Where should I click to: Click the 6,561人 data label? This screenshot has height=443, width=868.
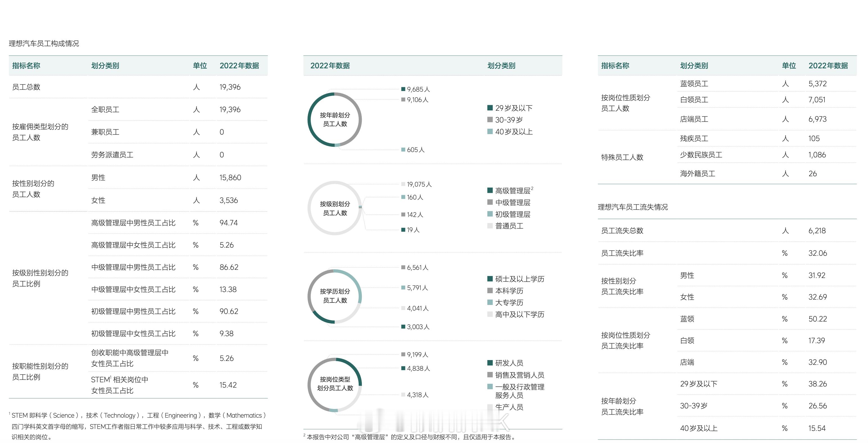(x=417, y=268)
